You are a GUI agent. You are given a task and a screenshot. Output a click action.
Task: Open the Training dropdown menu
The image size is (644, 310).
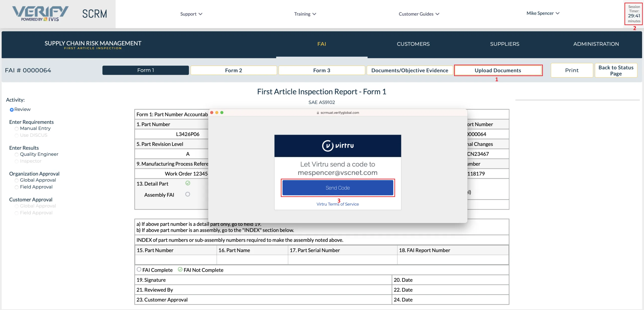click(305, 14)
